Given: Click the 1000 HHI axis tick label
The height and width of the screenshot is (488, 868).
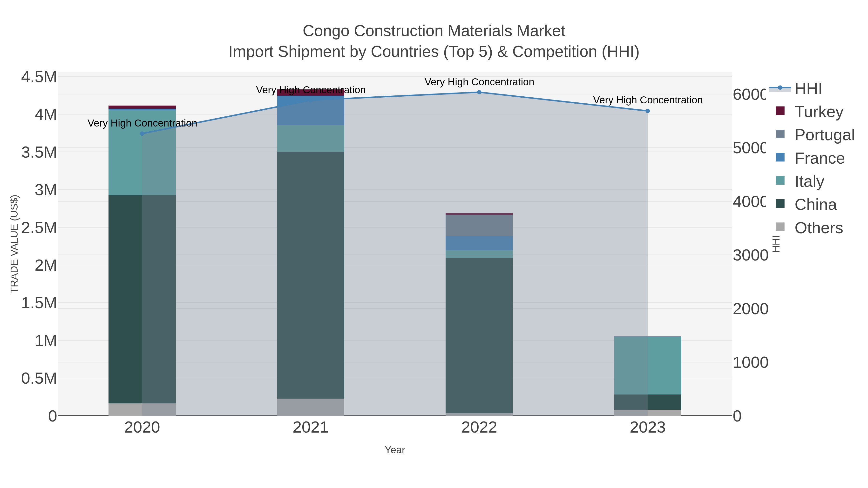Looking at the screenshot, I should (751, 363).
